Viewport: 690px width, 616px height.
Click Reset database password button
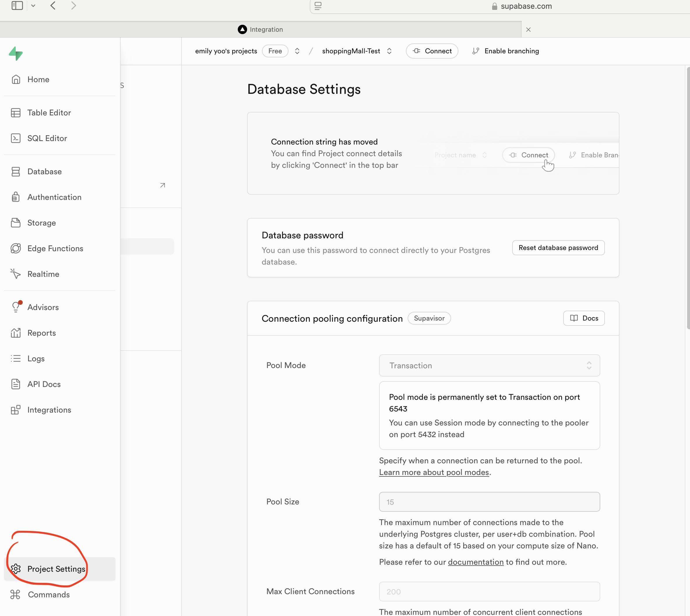coord(558,248)
